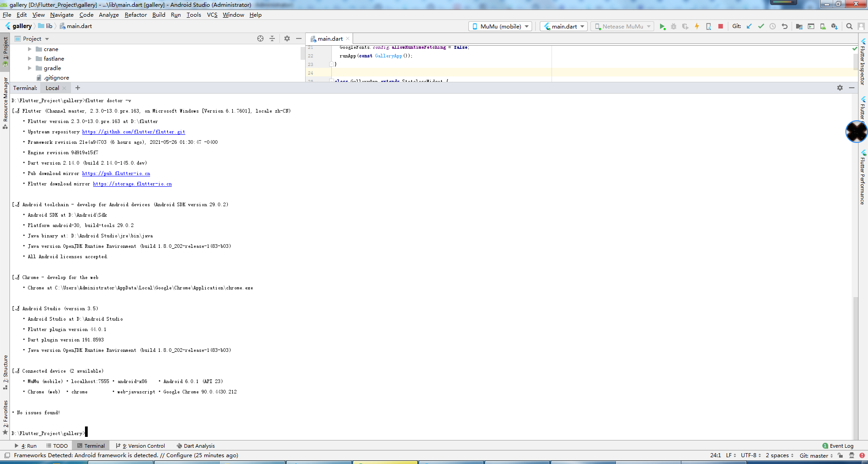Trigger Flutter hot reload with lightning icon
The height and width of the screenshot is (464, 868).
[x=697, y=26]
